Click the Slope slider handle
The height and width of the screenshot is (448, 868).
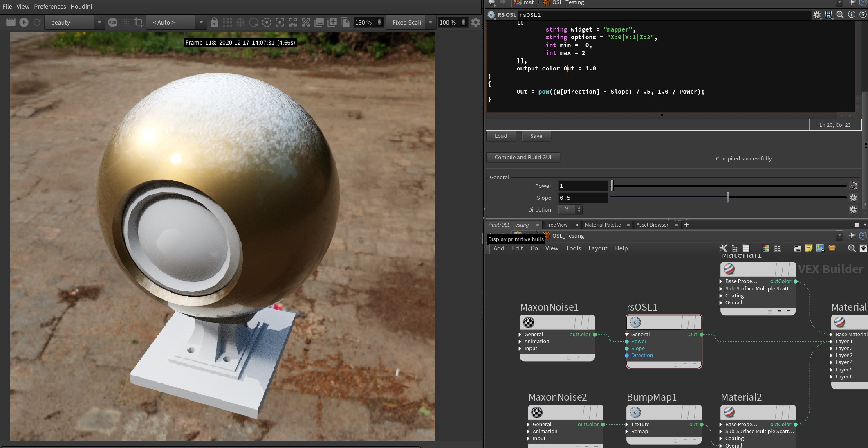[728, 198]
